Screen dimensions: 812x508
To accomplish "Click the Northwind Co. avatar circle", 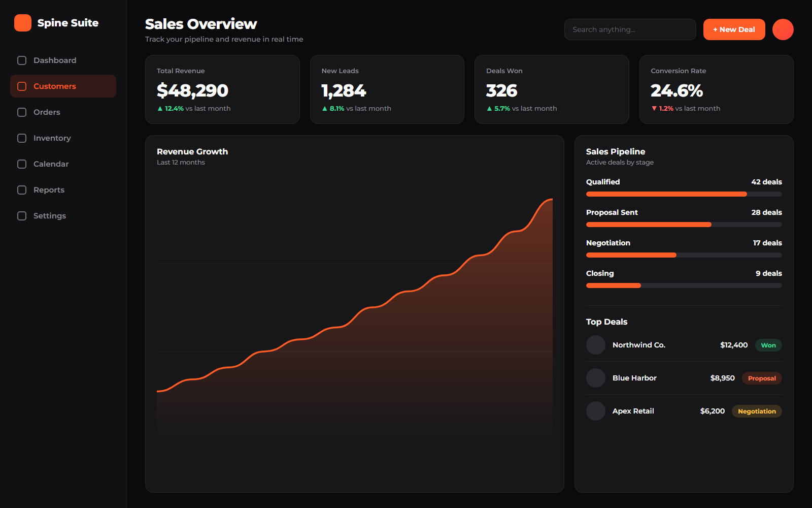I will (596, 345).
